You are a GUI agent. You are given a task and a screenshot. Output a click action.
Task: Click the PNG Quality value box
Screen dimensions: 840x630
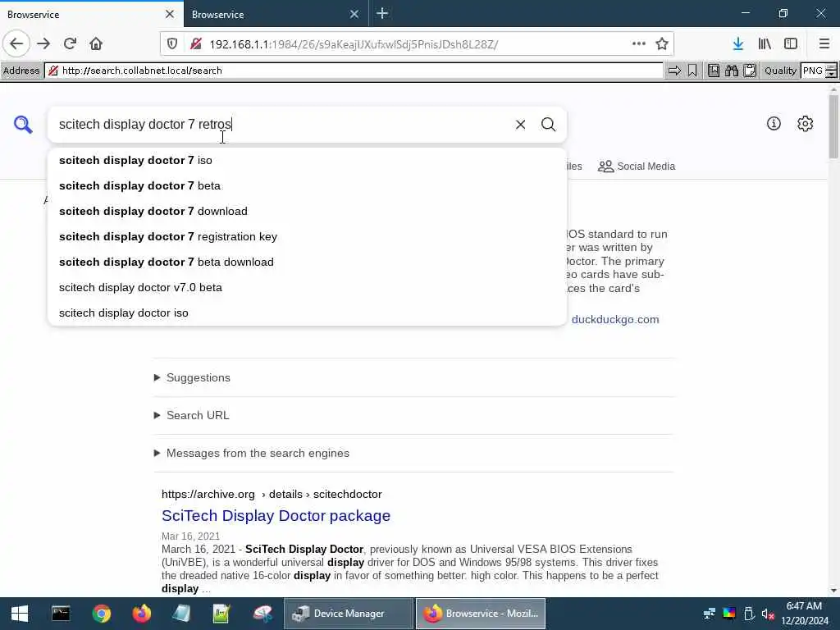coord(813,71)
